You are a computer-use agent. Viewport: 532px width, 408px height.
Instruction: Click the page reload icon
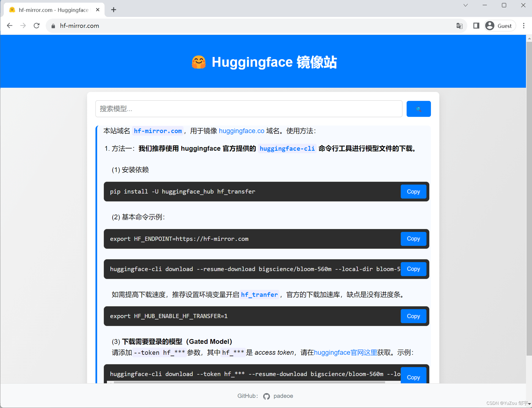[x=37, y=26]
